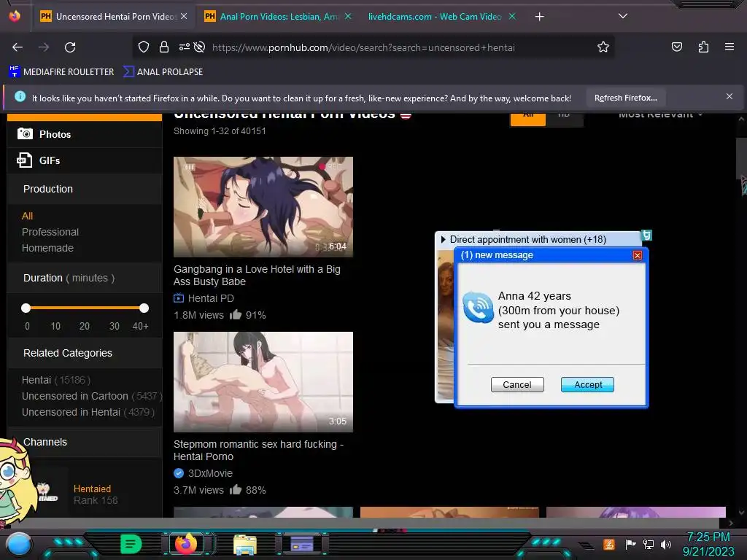Go back to the previous page
Viewport: 747px width, 560px height.
[x=18, y=47]
